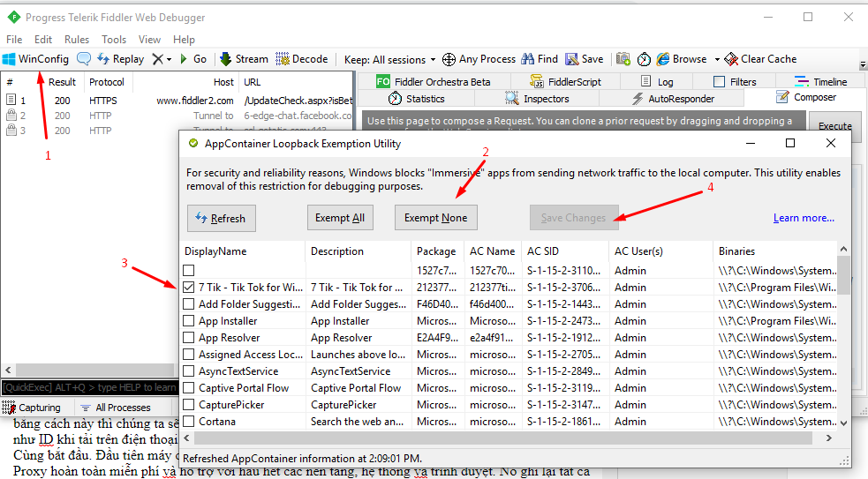Toggle Stream mode in the toolbar

(244, 59)
